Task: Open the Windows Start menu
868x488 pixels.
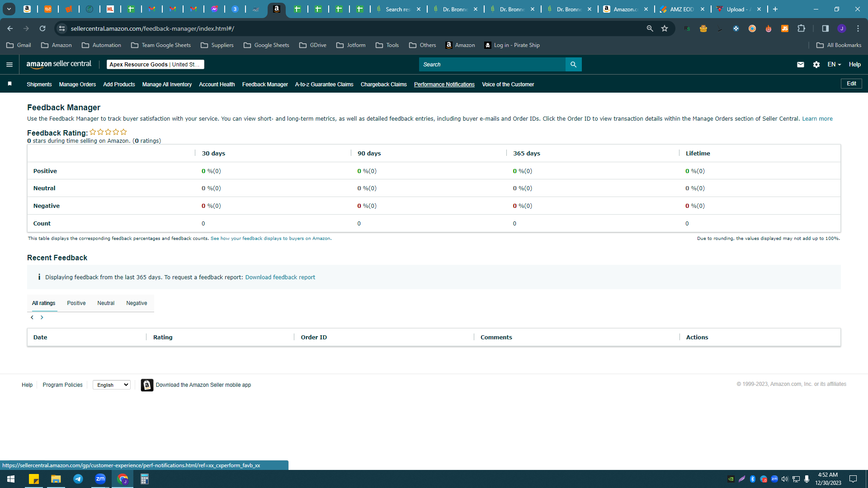Action: pos(11,479)
